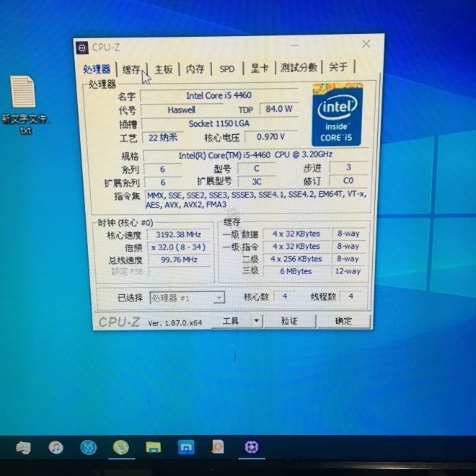Click the TDP value 84.0 W
Viewport: 476px width, 476px height.
[x=278, y=109]
